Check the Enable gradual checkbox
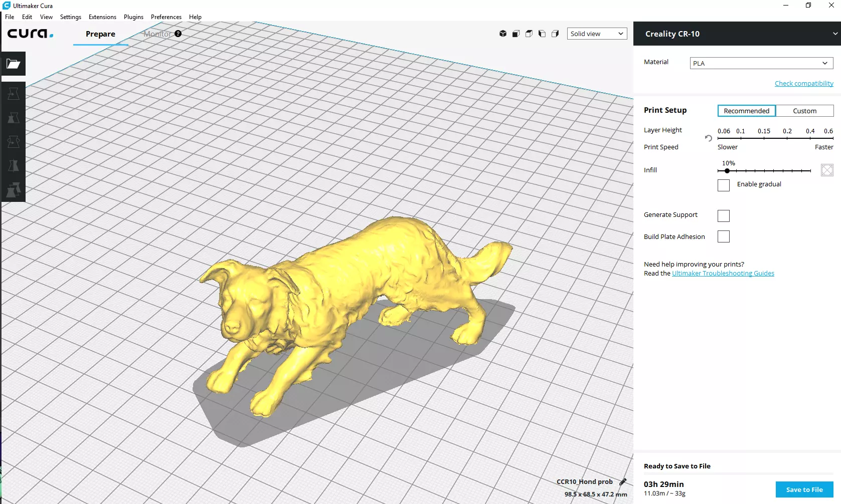Screen dimensions: 841x504 [x=723, y=185]
